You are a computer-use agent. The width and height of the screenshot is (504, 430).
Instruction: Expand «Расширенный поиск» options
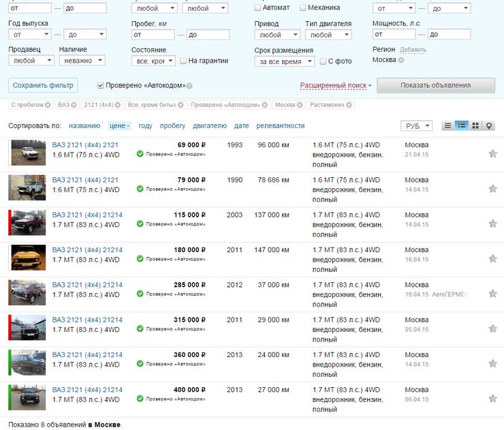[x=336, y=86]
